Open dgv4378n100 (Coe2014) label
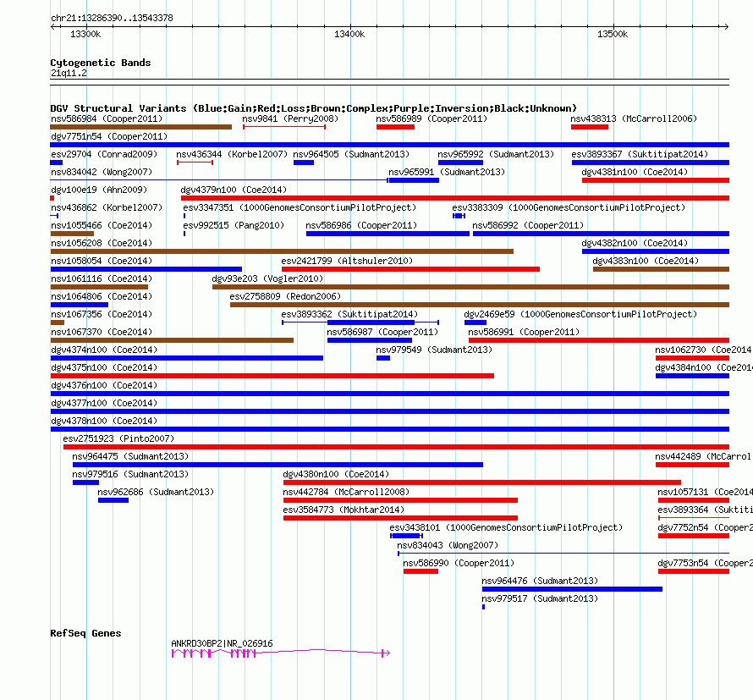Screen dimensions: 753x700 click(x=104, y=421)
